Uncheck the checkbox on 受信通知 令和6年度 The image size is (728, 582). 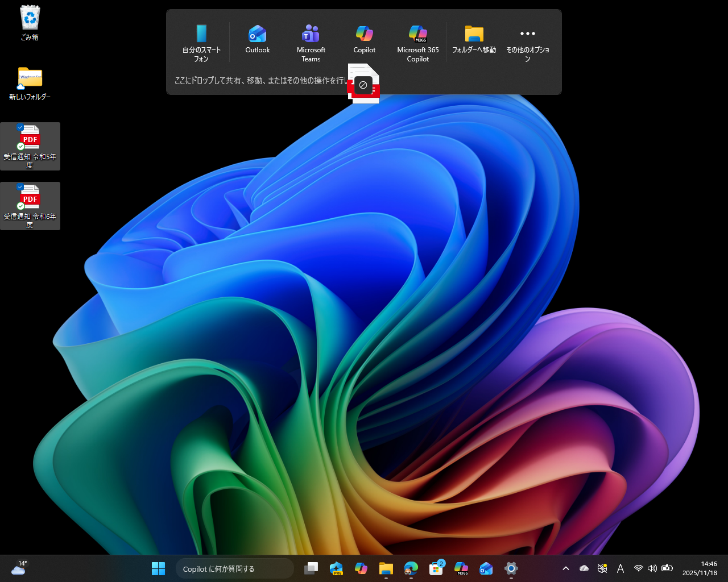(x=20, y=187)
